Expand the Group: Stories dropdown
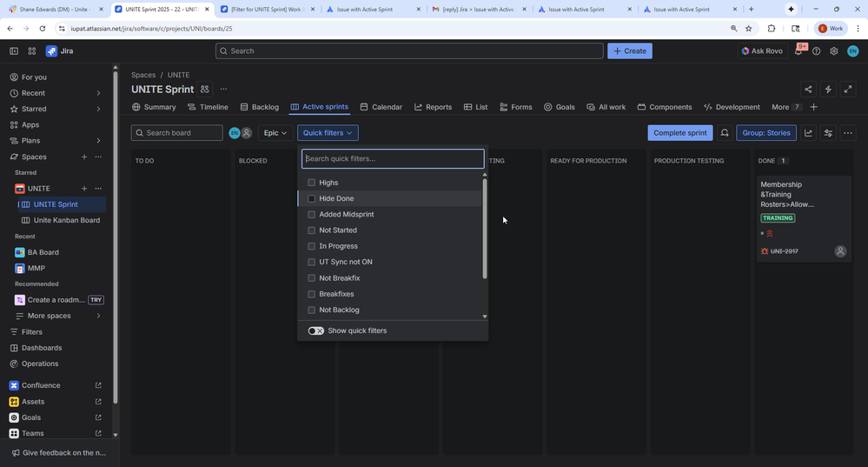This screenshot has height=467, width=868. coord(766,133)
